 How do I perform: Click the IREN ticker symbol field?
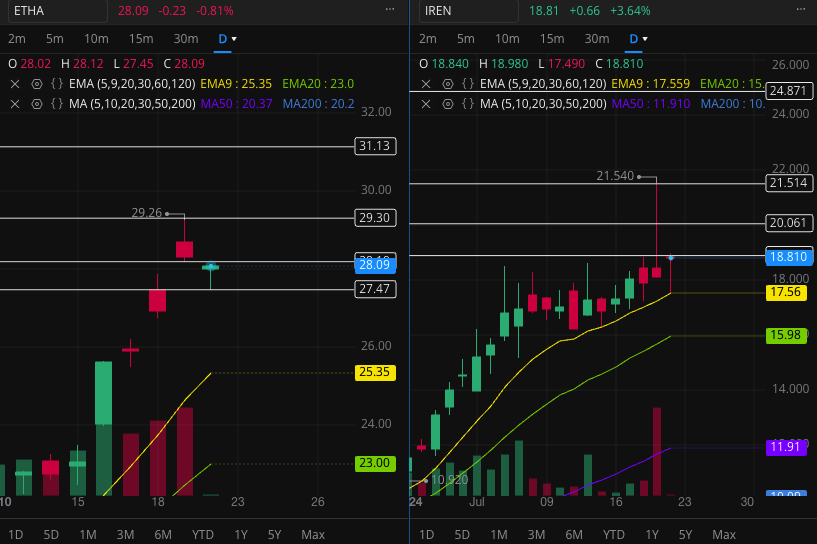click(469, 11)
